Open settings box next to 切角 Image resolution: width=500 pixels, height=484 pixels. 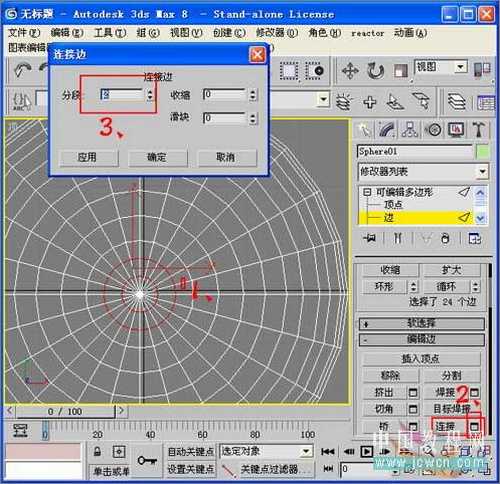[413, 409]
